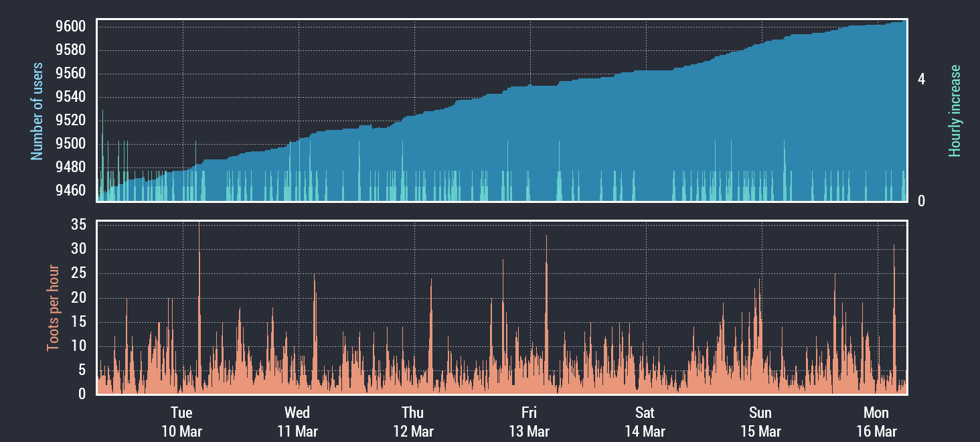980x442 pixels.
Task: Click the 'Hourly increase' right axis title
Action: (x=955, y=111)
